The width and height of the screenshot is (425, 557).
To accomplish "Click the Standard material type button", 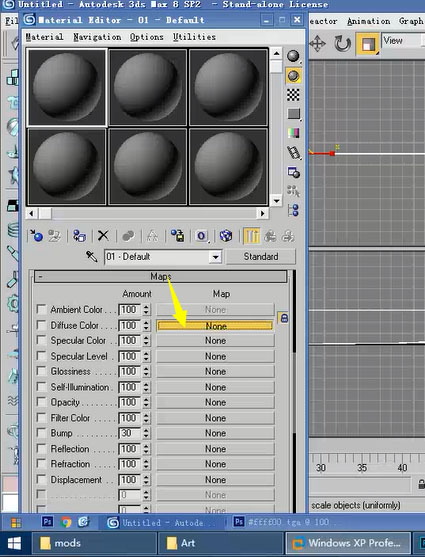I will 260,256.
